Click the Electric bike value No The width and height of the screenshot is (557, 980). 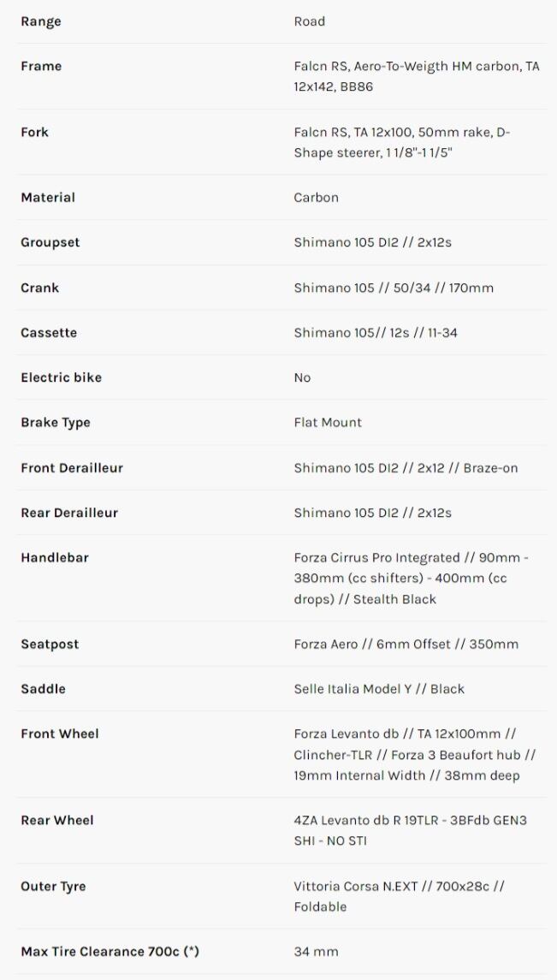click(x=302, y=377)
